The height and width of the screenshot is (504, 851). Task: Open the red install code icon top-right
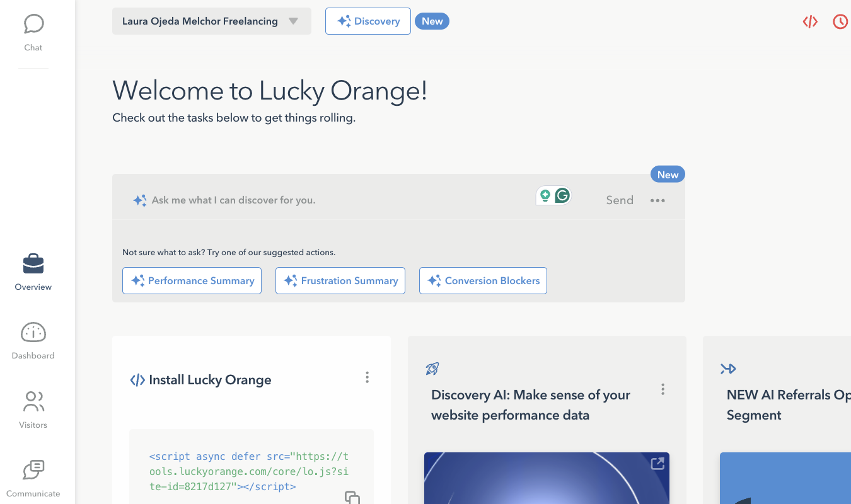pos(810,21)
